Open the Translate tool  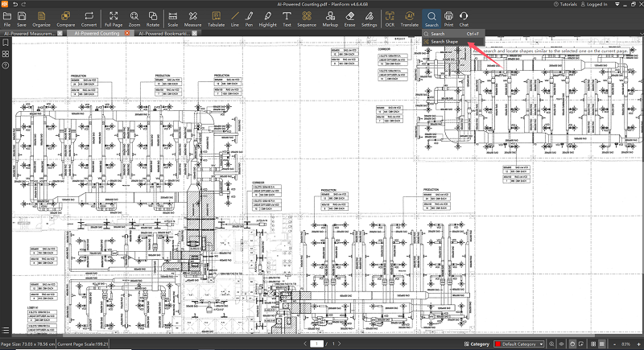[x=410, y=19]
